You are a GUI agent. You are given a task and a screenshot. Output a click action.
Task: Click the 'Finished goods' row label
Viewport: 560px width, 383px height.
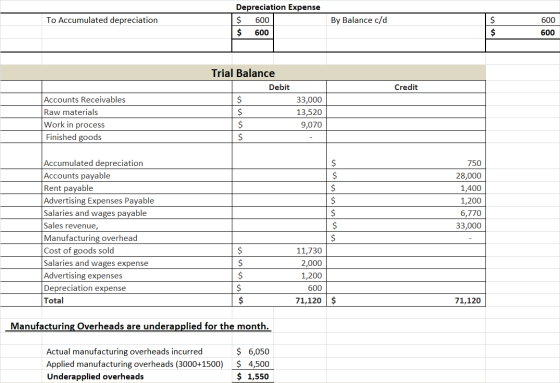pyautogui.click(x=74, y=137)
